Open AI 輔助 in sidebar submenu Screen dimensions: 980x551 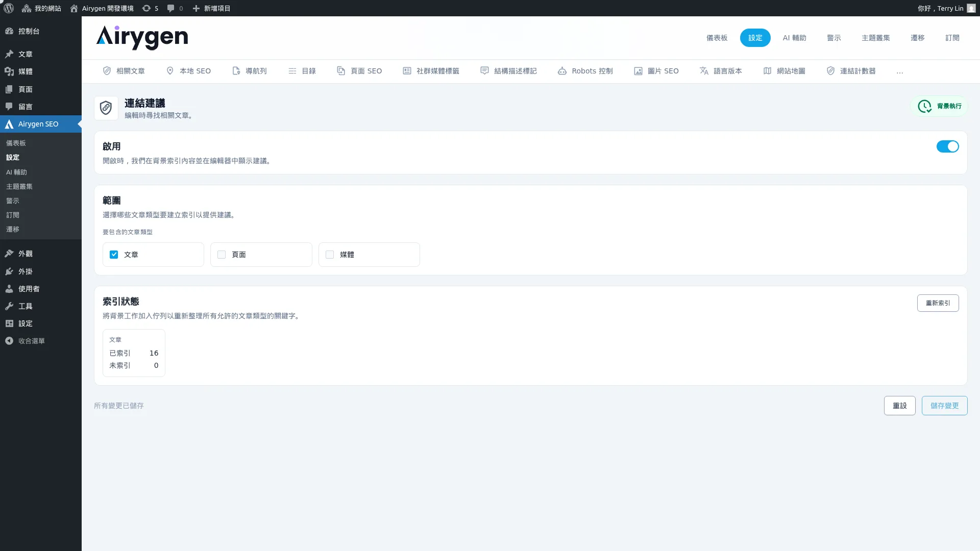click(x=16, y=172)
